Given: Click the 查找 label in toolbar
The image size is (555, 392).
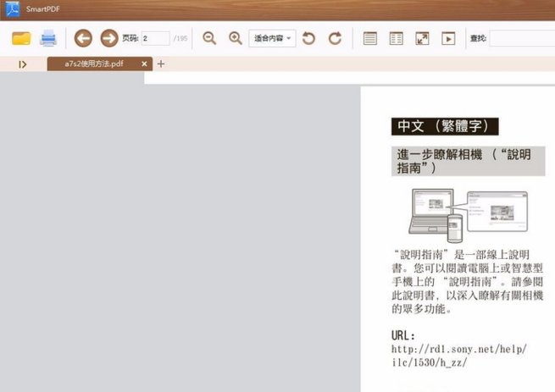Looking at the screenshot, I should tap(478, 38).
